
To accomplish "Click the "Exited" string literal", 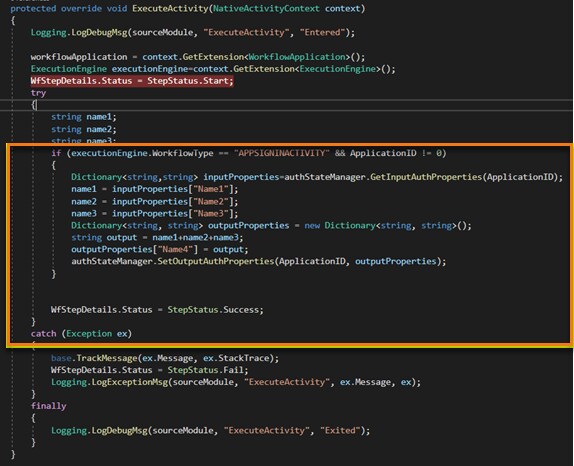I will point(340,430).
